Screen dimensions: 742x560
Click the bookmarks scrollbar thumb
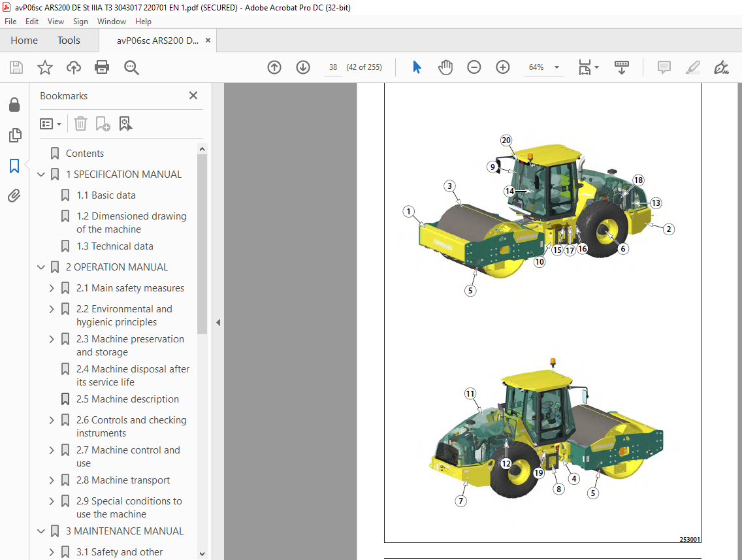[x=202, y=244]
